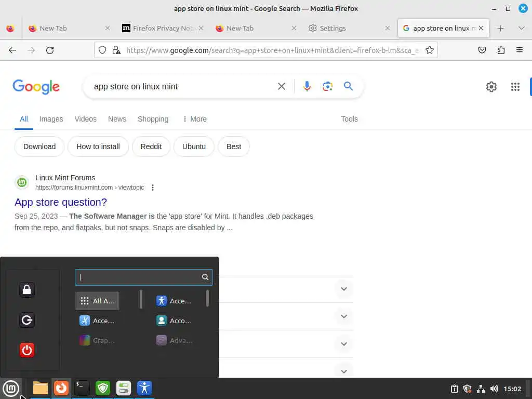Expand the fourth related question chevron
The image size is (532, 399).
pos(344,371)
